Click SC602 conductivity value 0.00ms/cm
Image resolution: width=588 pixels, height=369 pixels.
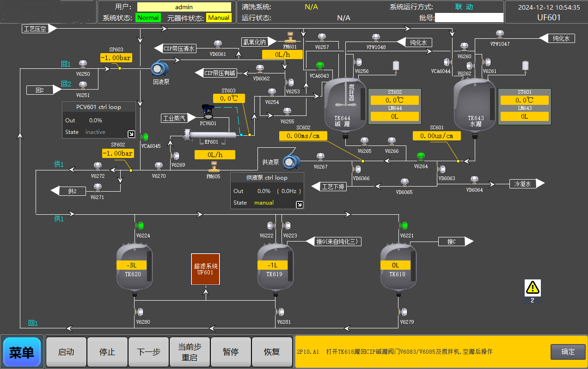click(x=303, y=136)
